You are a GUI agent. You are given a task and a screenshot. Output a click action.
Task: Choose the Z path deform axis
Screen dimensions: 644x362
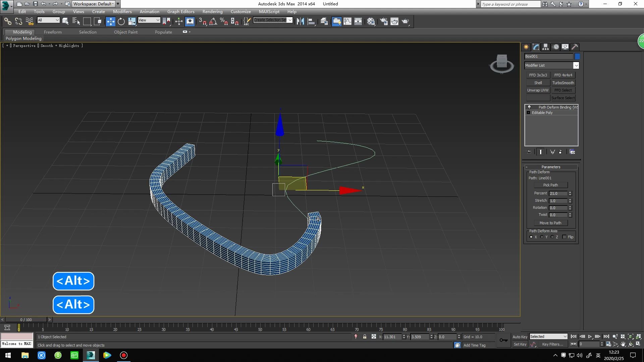pos(552,237)
